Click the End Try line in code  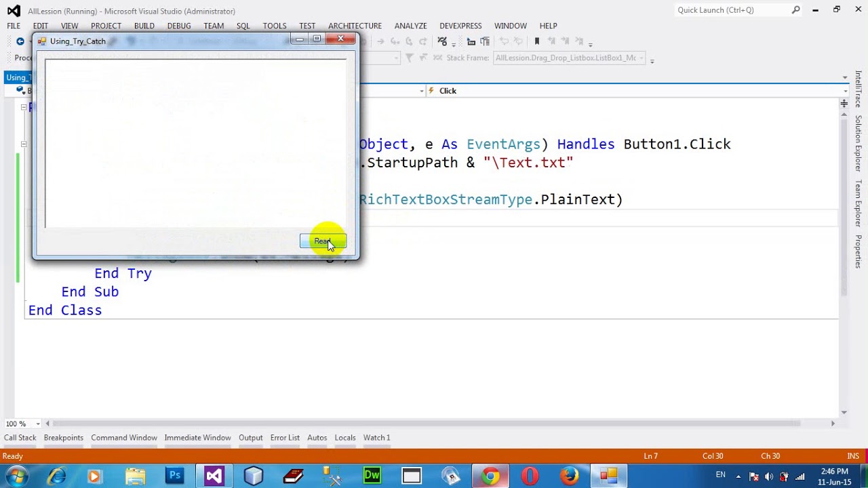click(x=123, y=273)
